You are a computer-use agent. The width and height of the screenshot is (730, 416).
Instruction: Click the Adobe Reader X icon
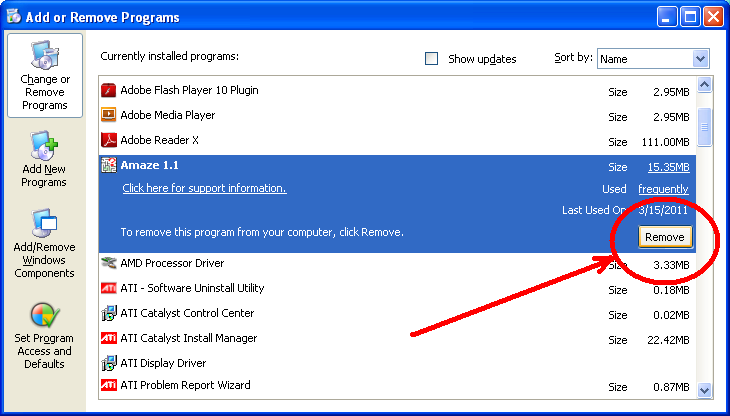[108, 140]
